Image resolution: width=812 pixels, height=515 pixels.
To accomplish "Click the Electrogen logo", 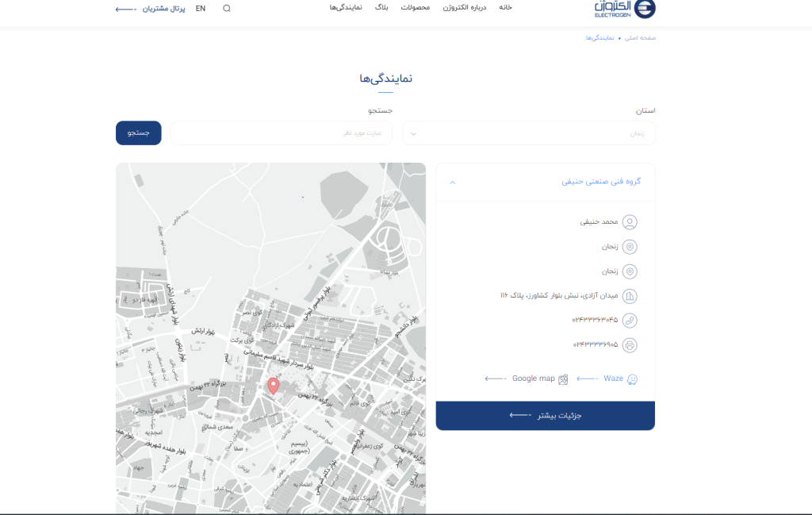I will pyautogui.click(x=625, y=9).
